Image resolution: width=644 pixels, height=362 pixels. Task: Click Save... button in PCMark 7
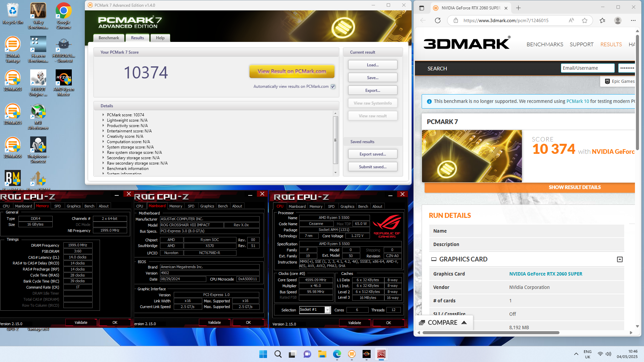373,77
